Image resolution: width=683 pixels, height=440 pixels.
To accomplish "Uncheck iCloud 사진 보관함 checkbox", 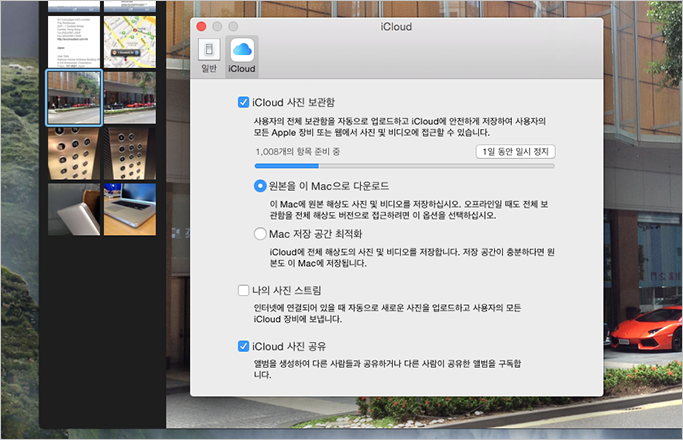I will coord(243,102).
